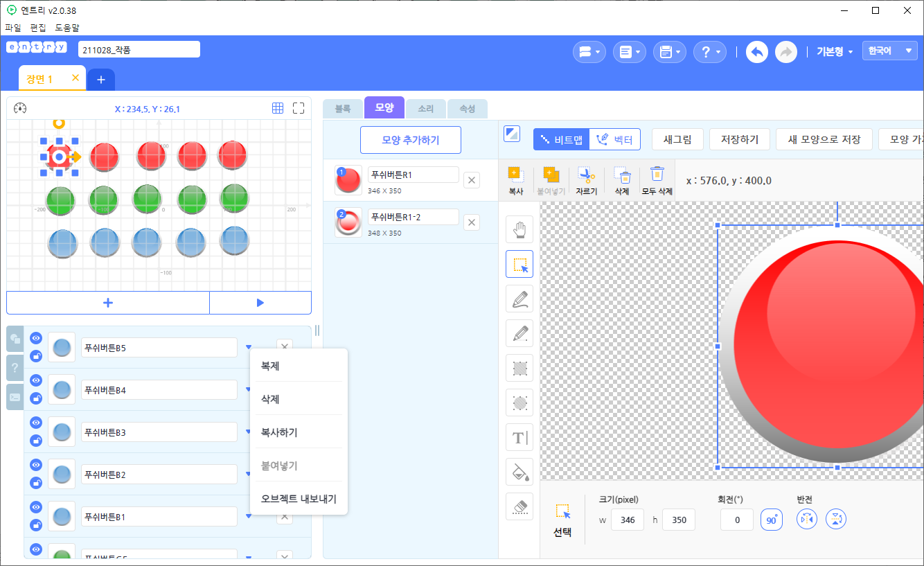Click the 저장하기 button
The height and width of the screenshot is (566, 924).
(740, 139)
